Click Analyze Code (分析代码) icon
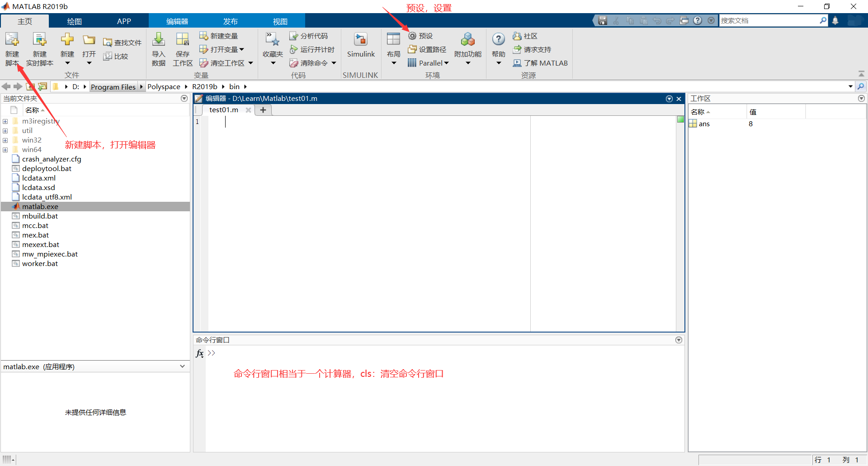Image resolution: width=868 pixels, height=466 pixels. pos(294,36)
